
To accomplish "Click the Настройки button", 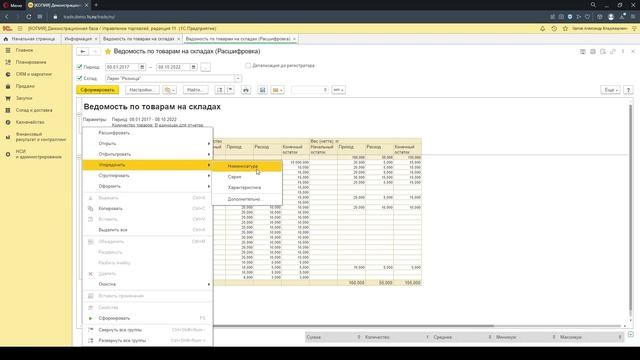I will (x=142, y=90).
